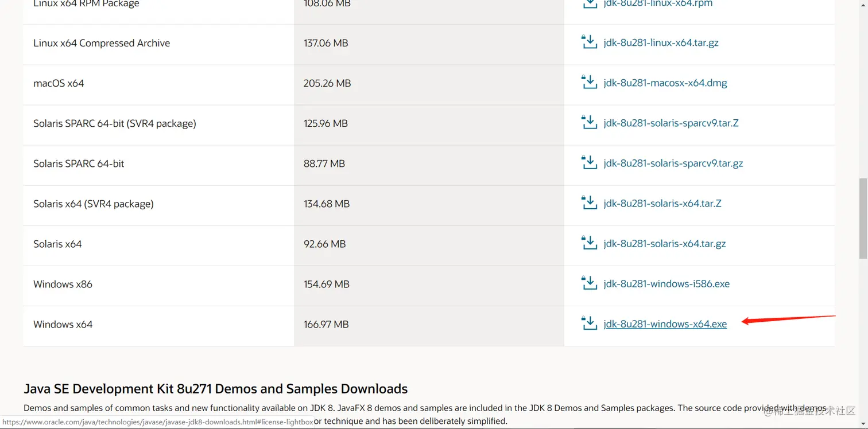868x429 pixels.
Task: Download jdk-8u281-macosx-x64.dmg file
Action: pos(665,83)
